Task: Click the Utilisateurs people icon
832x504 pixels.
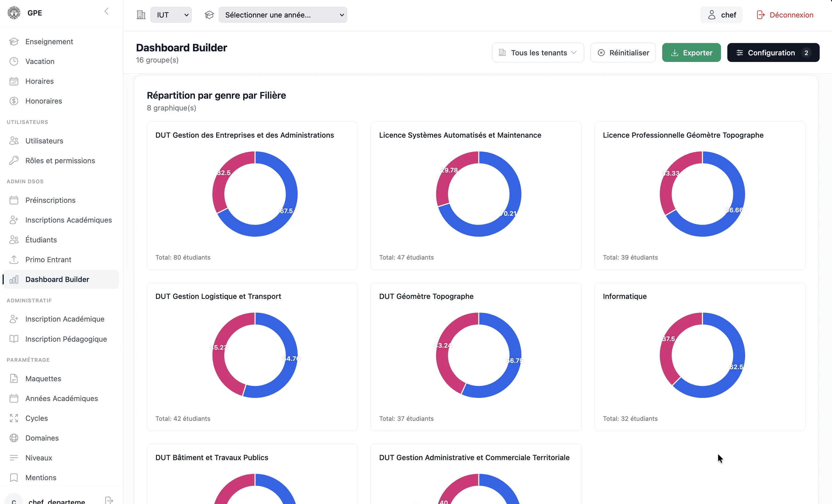Action: [x=14, y=141]
